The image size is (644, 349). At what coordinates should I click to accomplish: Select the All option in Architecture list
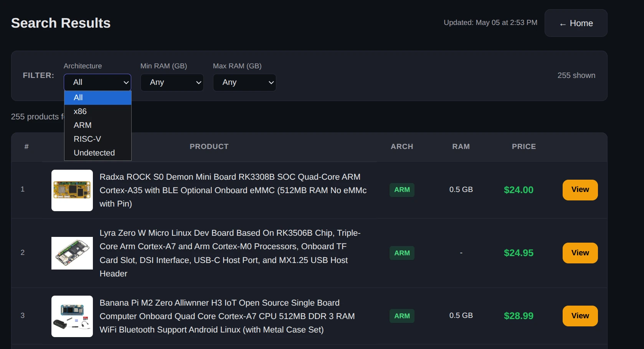(98, 98)
